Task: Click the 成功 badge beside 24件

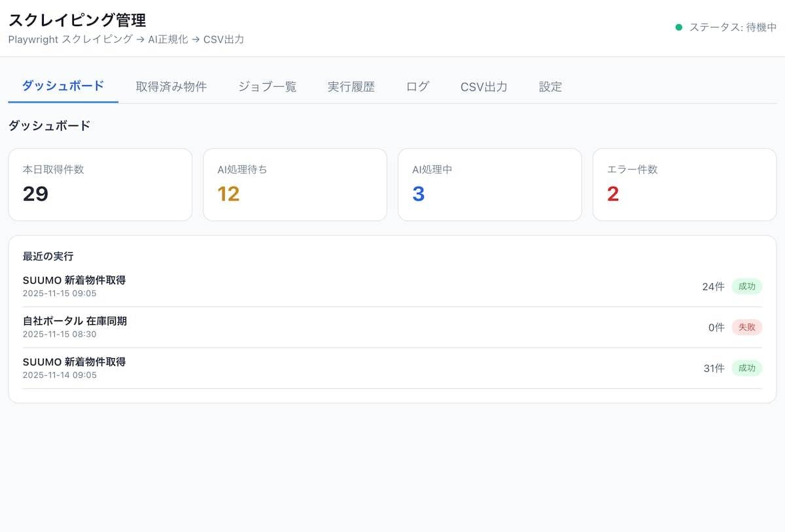Action: pyautogui.click(x=746, y=286)
